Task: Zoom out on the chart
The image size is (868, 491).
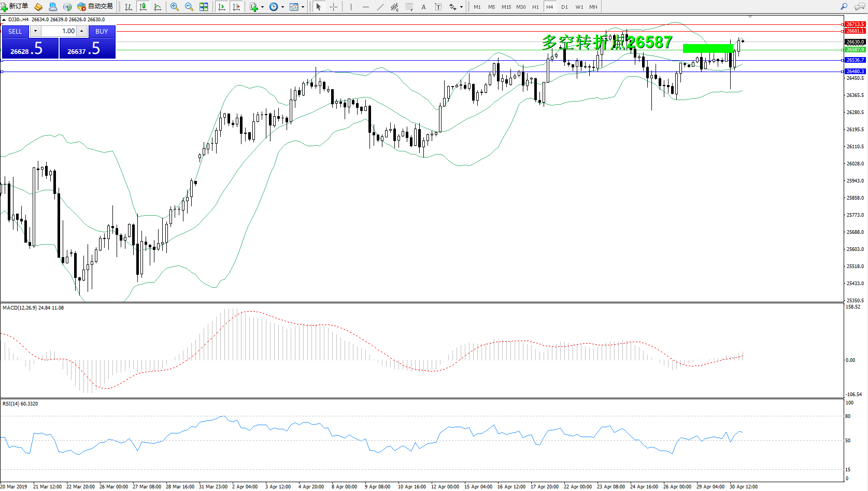Action: pyautogui.click(x=189, y=7)
